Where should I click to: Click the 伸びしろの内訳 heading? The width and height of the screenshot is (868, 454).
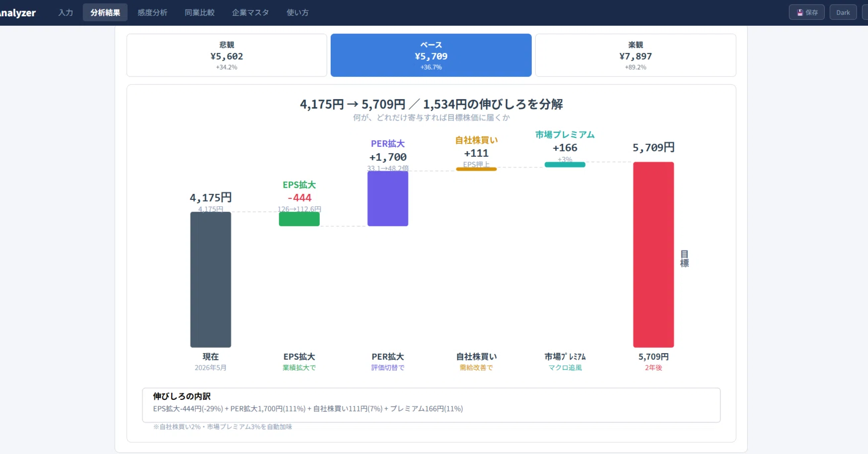[182, 396]
